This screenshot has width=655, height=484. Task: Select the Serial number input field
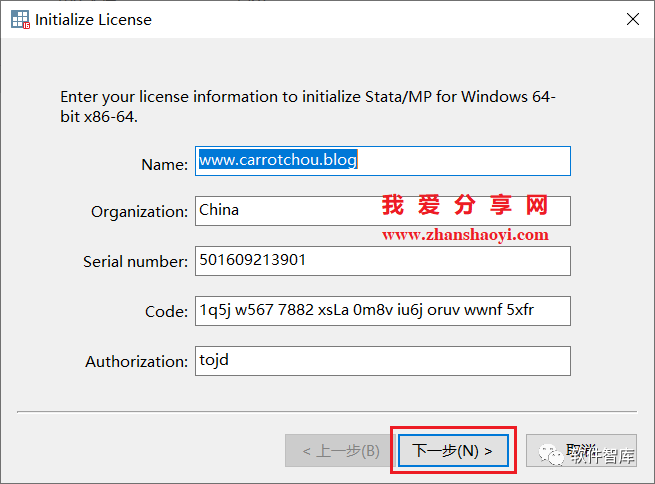383,261
